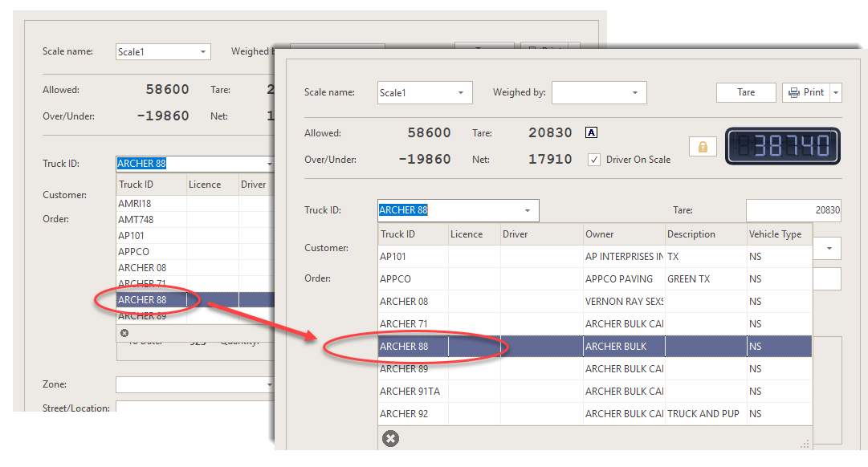
Task: Sort by the Owner column header
Action: (623, 234)
